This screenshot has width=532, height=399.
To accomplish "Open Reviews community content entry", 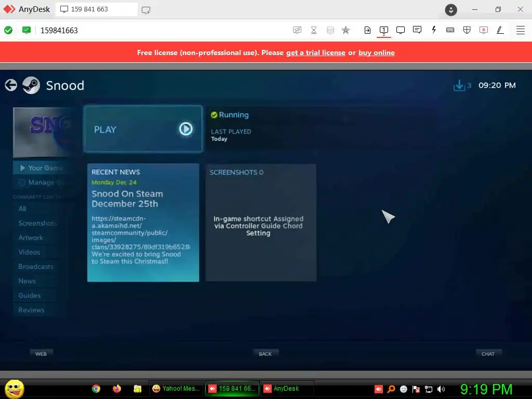I will (x=32, y=310).
